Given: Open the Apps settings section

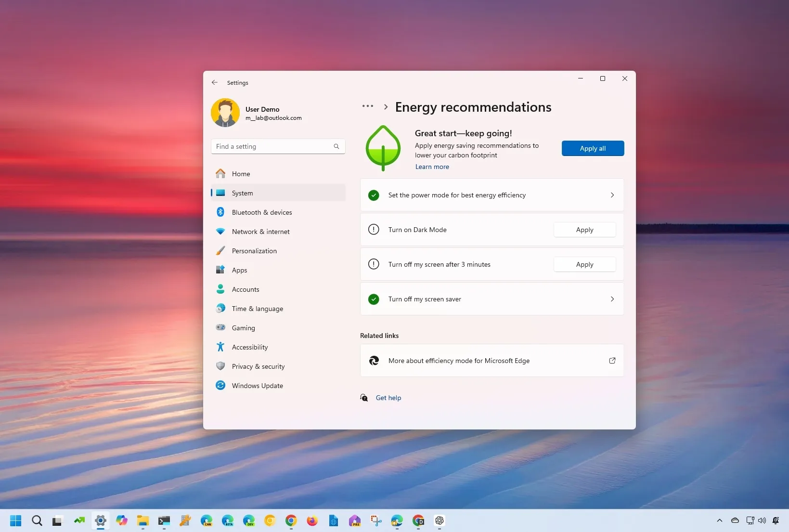Looking at the screenshot, I should (x=238, y=270).
